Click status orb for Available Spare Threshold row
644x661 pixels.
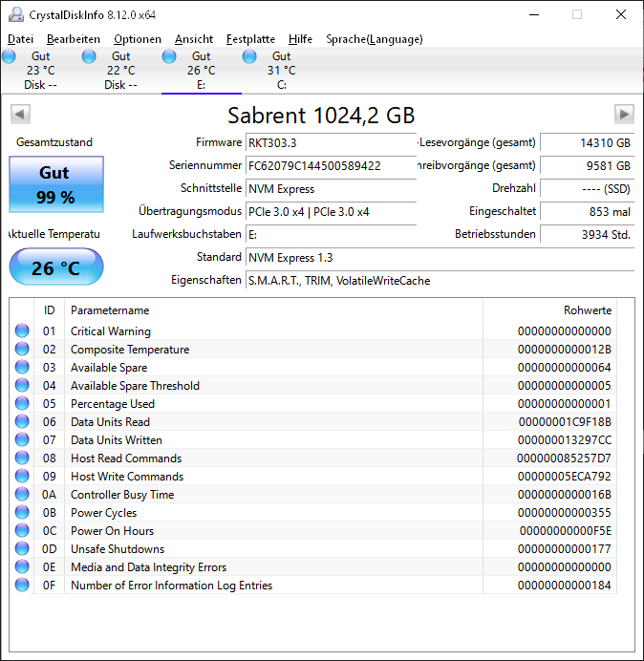click(22, 385)
